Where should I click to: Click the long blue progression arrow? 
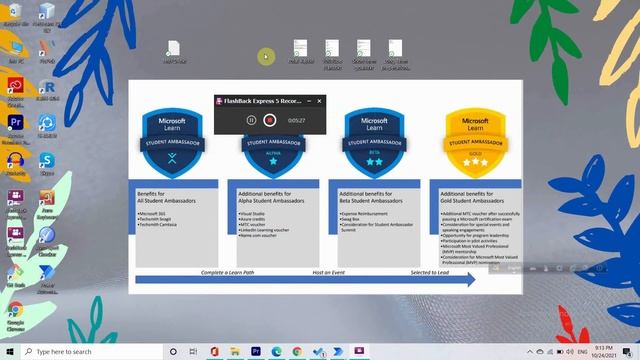tap(305, 280)
